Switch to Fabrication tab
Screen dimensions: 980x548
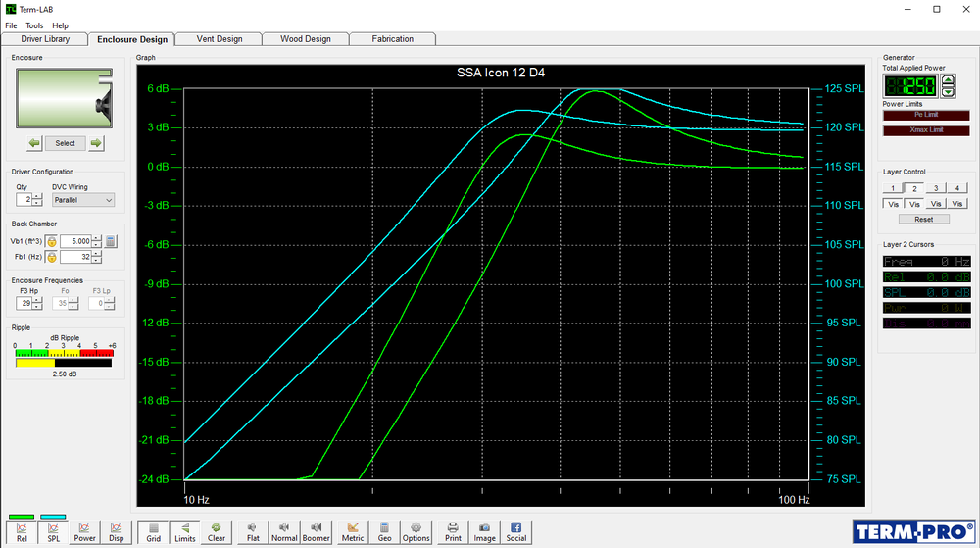click(393, 39)
